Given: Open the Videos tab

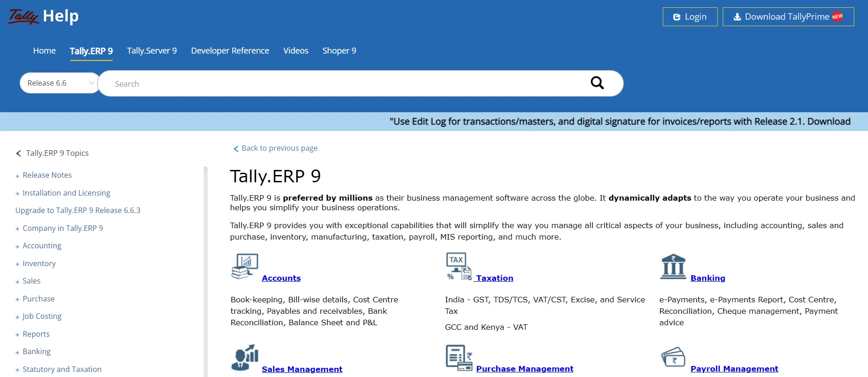Looking at the screenshot, I should pyautogui.click(x=296, y=51).
